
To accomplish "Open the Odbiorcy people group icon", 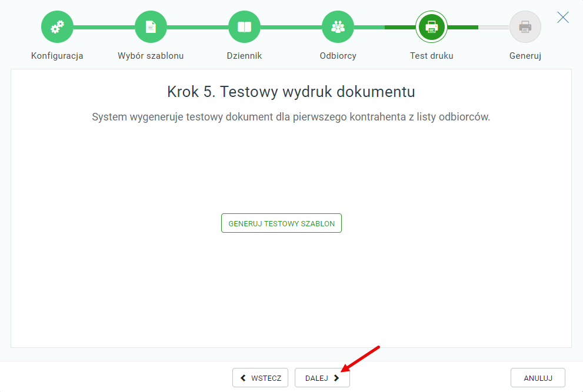I will (x=338, y=27).
